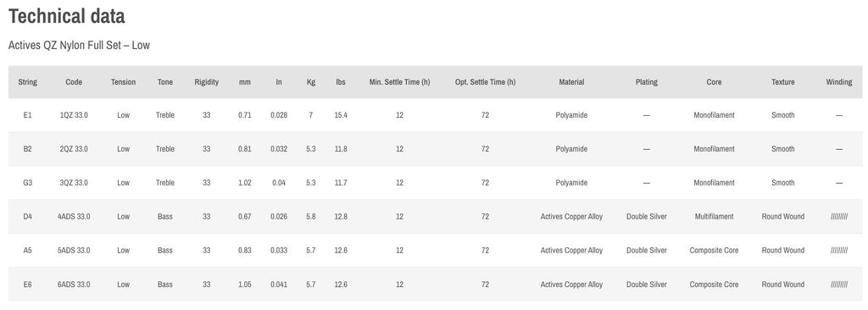Click the Min. Settle Time (h) header

pyautogui.click(x=400, y=82)
